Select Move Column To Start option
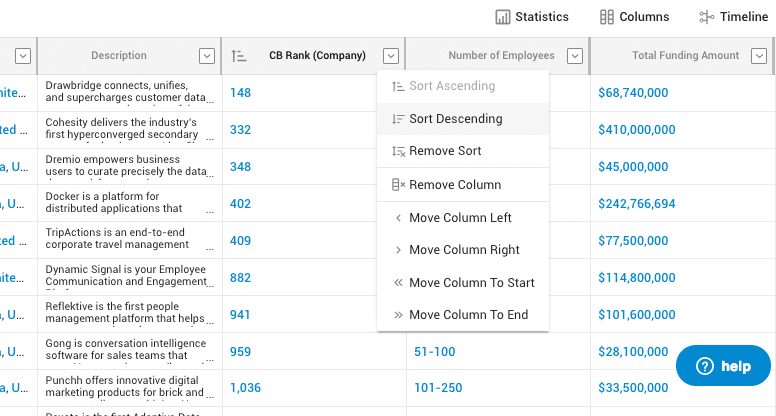 [x=463, y=282]
